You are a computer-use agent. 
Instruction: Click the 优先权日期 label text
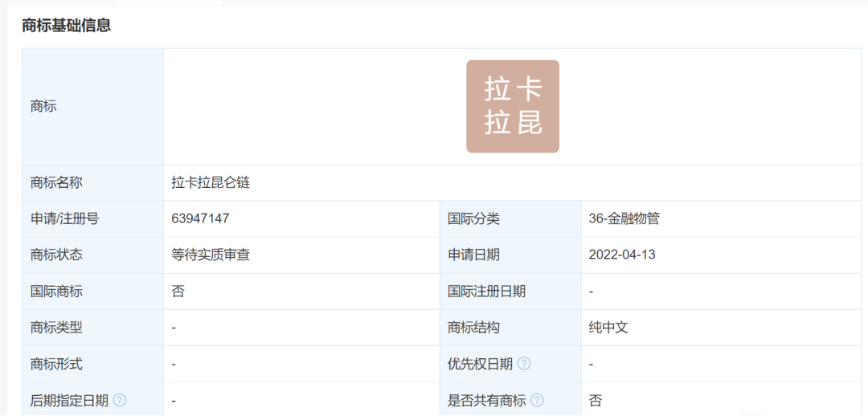(480, 364)
